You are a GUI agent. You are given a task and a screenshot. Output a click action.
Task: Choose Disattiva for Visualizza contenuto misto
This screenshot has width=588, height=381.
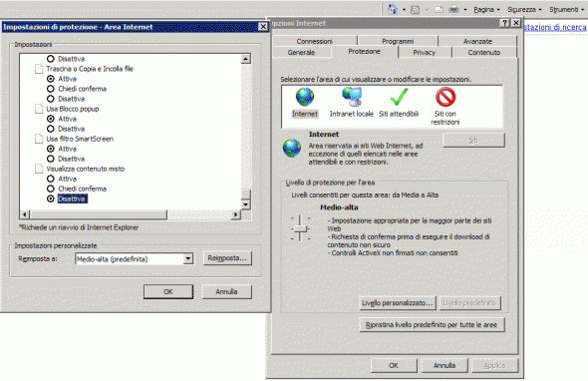coord(51,198)
